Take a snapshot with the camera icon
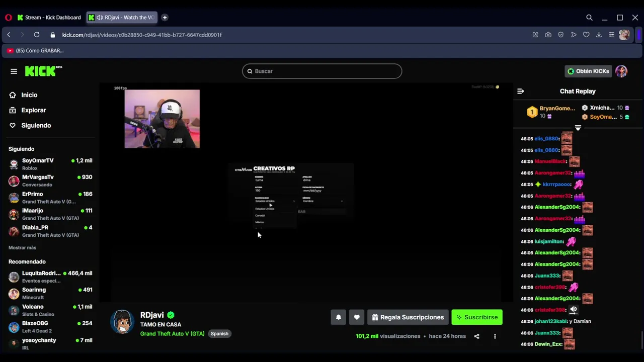This screenshot has height=362, width=644. click(548, 35)
